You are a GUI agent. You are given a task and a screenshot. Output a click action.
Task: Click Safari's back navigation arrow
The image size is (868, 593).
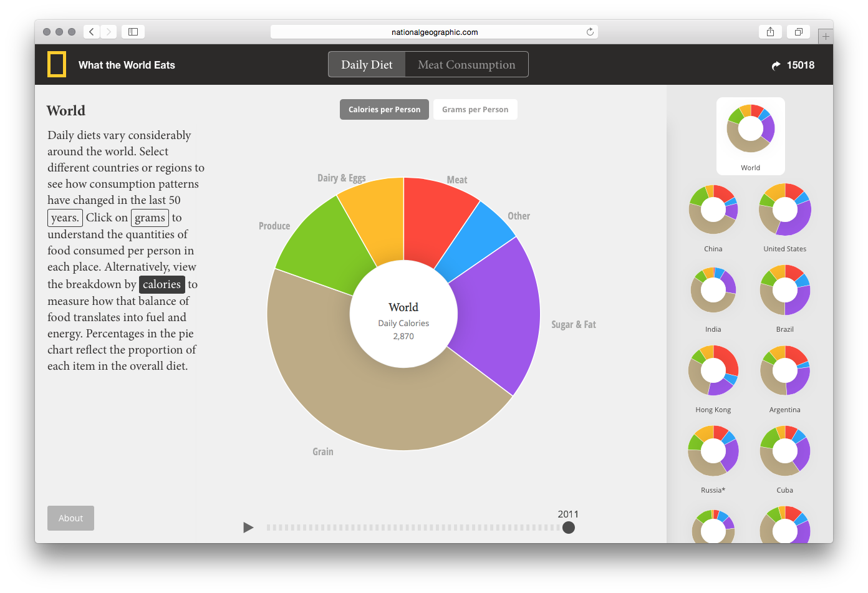[x=92, y=32]
